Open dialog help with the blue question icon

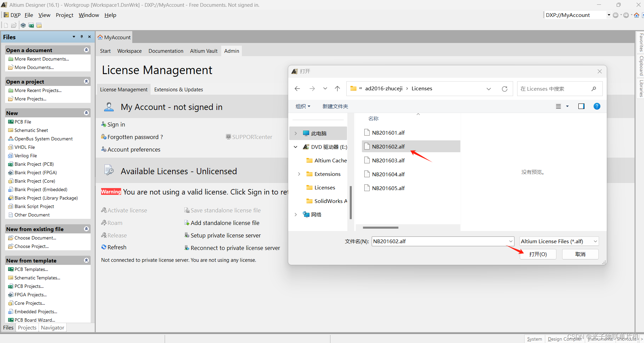coord(597,106)
